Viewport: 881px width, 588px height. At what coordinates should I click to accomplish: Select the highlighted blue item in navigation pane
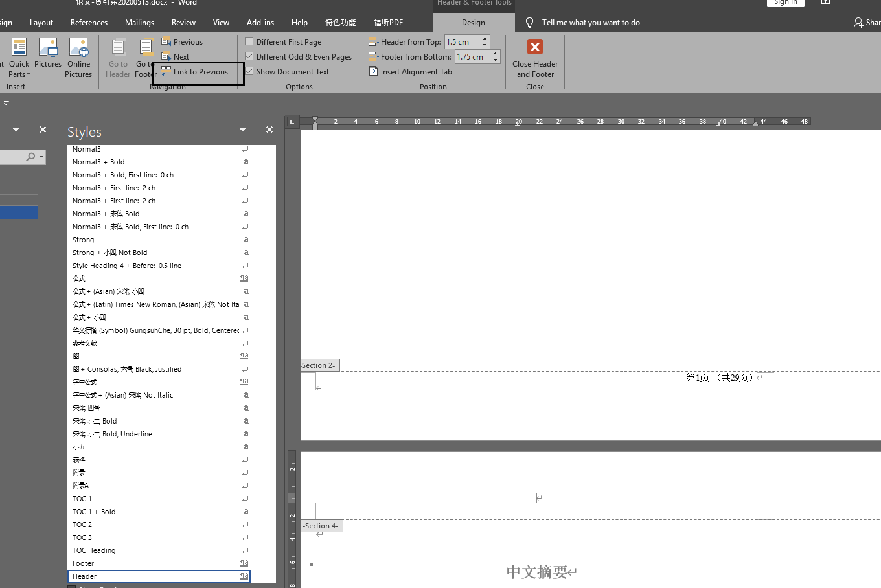point(19,212)
